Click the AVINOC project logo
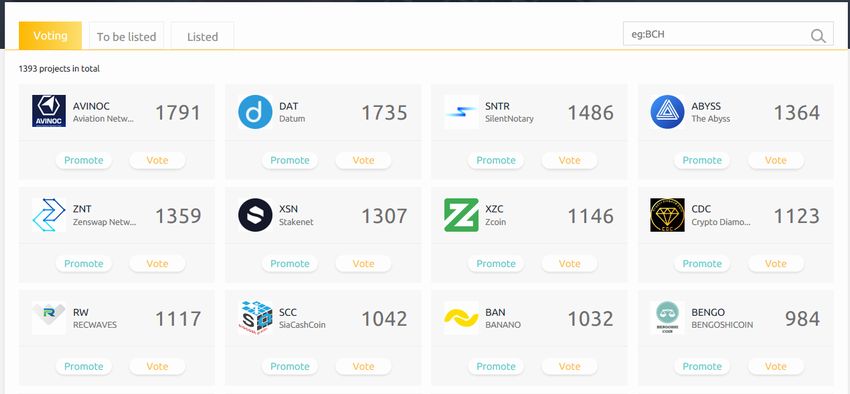Image resolution: width=850 pixels, height=394 pixels. (x=49, y=112)
